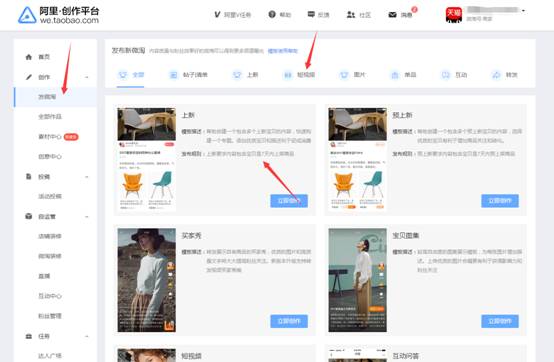
Task: Select the 全部 tab icon
Action: 123,75
